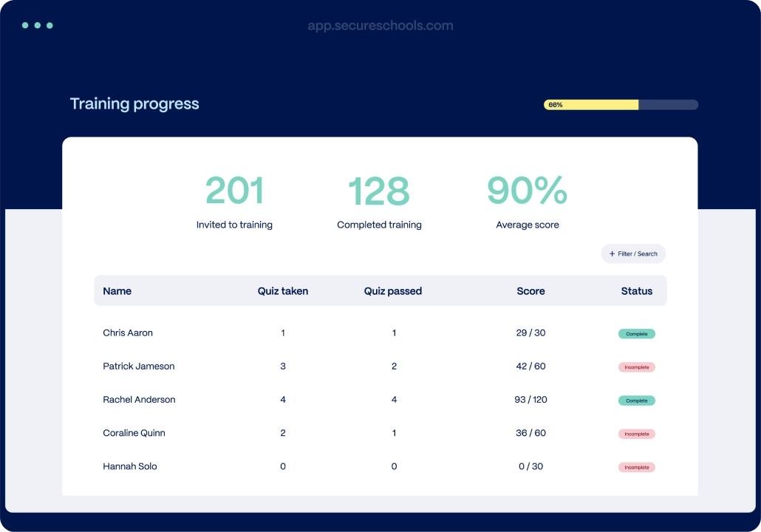Click the app.secureschools.com address text
This screenshot has width=761, height=532.
(x=380, y=25)
